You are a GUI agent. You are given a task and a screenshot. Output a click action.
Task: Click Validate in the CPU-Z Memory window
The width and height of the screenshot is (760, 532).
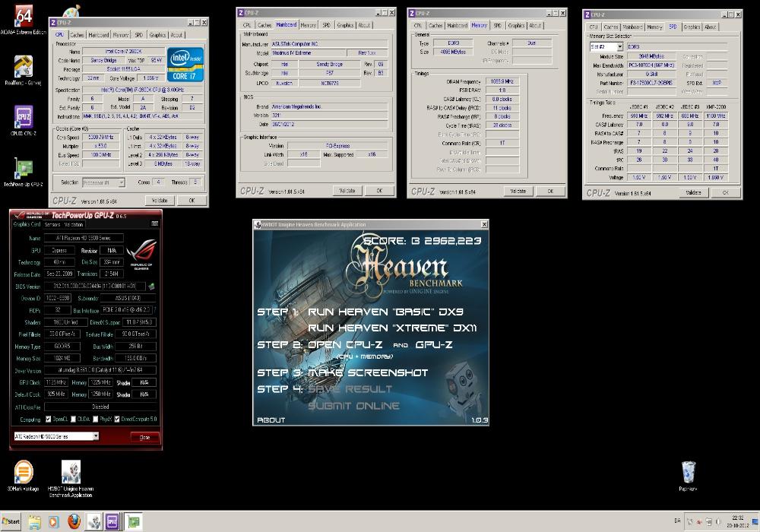click(518, 191)
